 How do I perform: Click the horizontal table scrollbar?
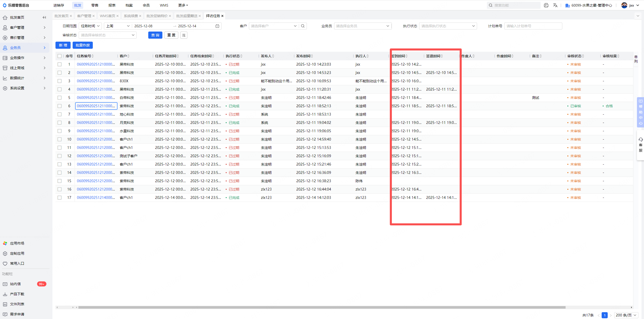(x=321, y=307)
